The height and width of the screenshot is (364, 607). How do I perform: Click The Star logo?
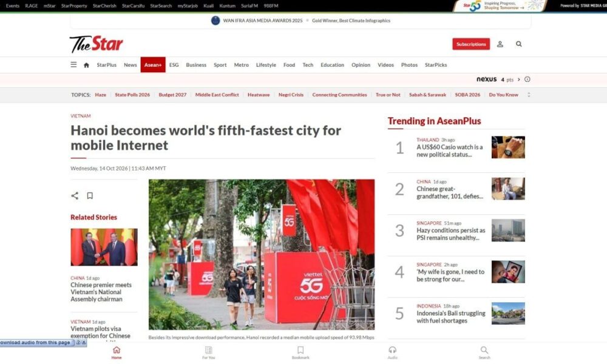coord(97,44)
